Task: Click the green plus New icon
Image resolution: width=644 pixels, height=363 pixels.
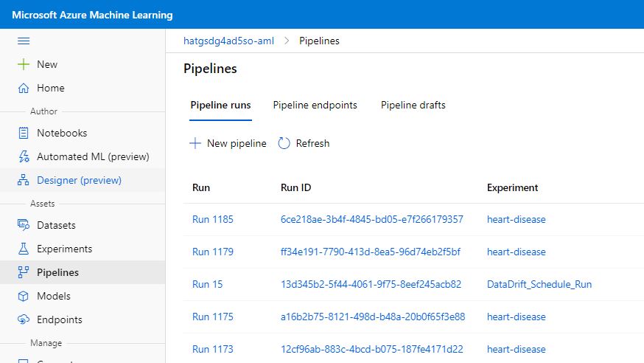Action: [x=24, y=64]
